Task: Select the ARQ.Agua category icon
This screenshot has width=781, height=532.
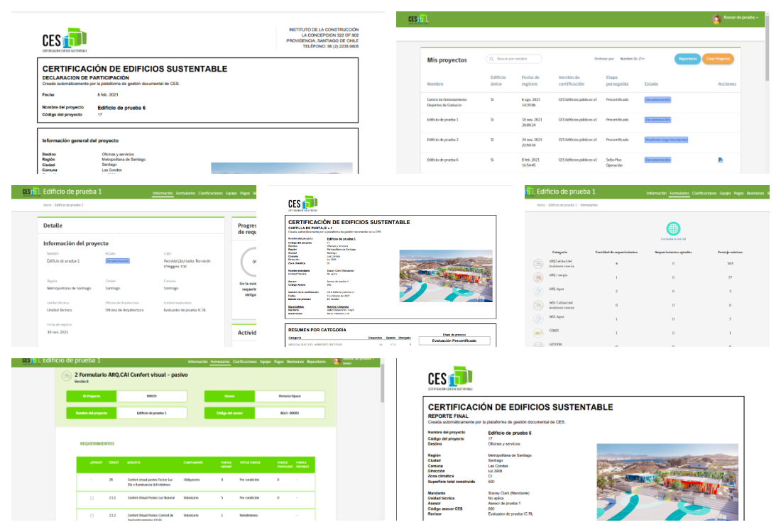Action: (x=538, y=291)
